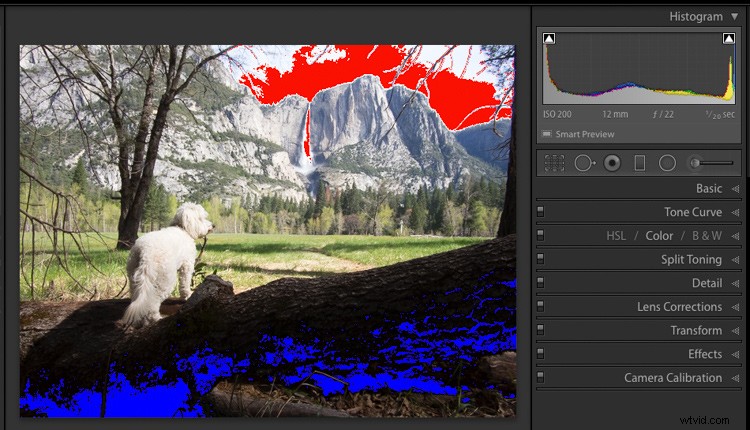The width and height of the screenshot is (750, 430).
Task: Switch to the HSL tab
Action: 616,236
